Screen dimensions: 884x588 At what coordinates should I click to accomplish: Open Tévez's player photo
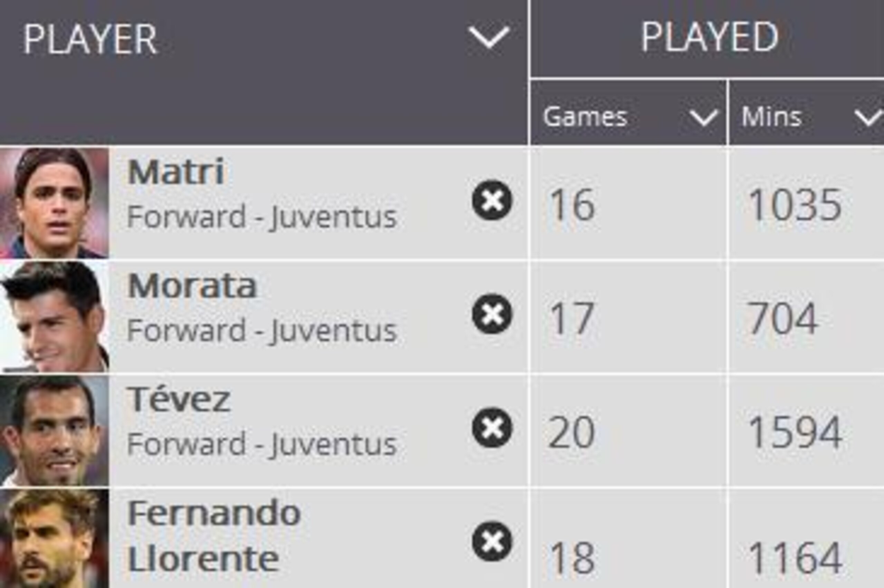pos(55,431)
